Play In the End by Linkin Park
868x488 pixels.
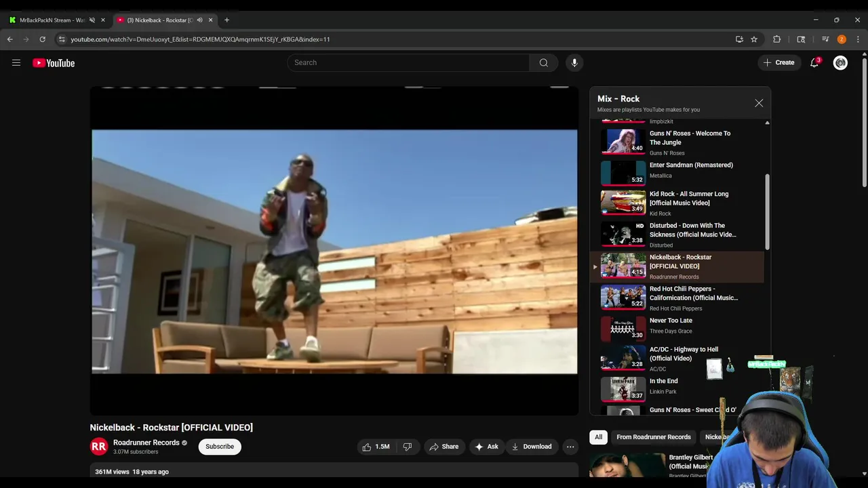click(677, 390)
